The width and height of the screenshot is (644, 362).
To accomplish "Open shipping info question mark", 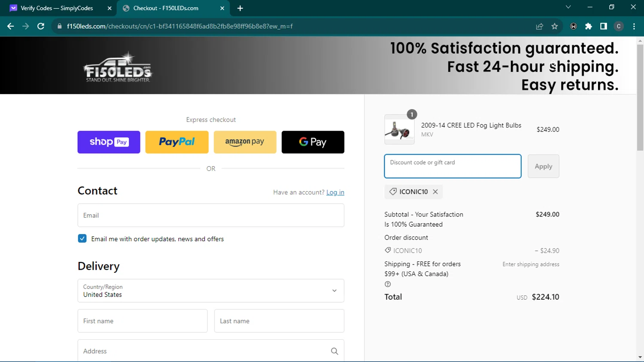I will point(388,284).
